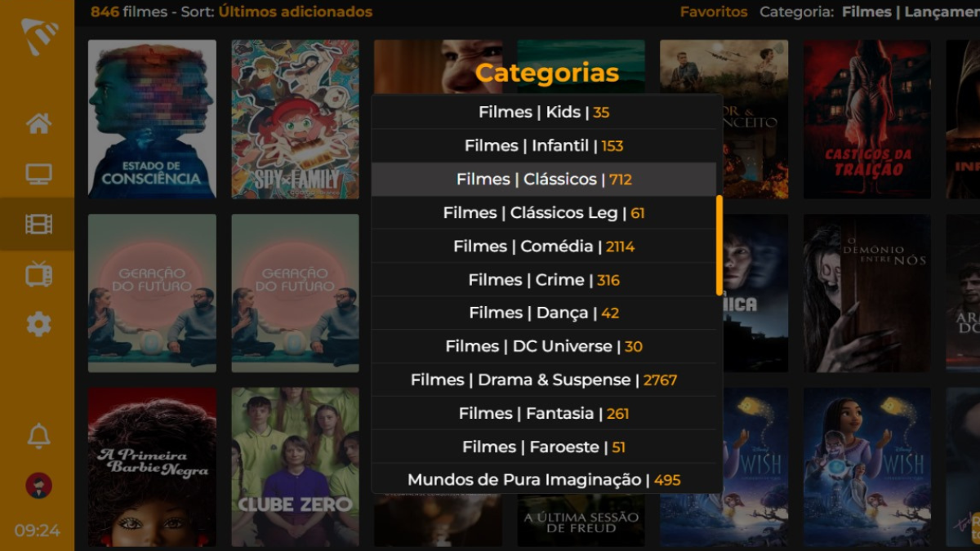Open notifications bell icon
The width and height of the screenshot is (980, 551).
[x=38, y=435]
